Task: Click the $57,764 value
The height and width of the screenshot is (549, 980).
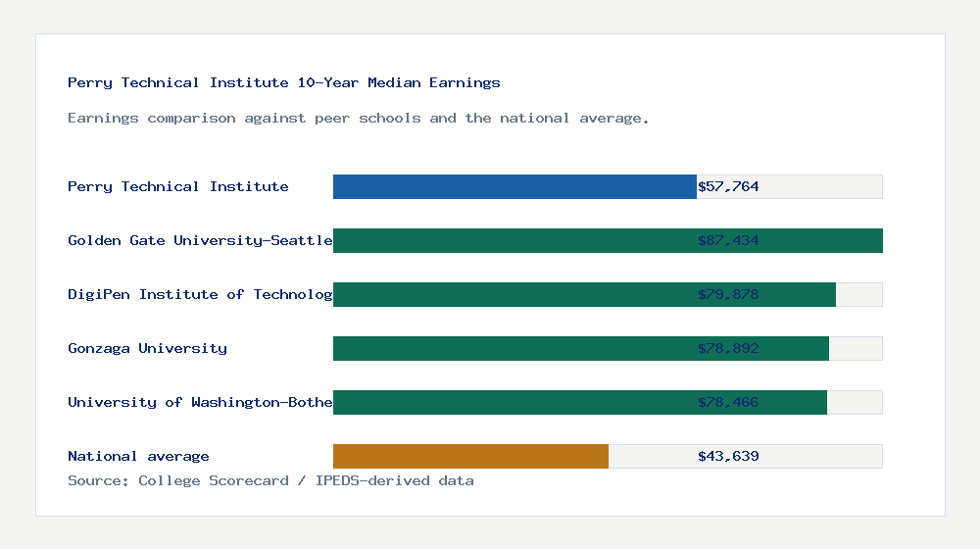Action: tap(728, 186)
